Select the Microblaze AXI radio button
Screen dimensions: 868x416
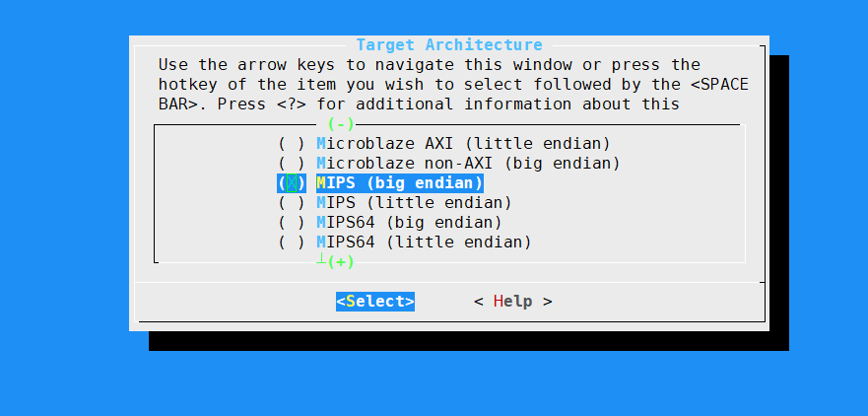(292, 144)
